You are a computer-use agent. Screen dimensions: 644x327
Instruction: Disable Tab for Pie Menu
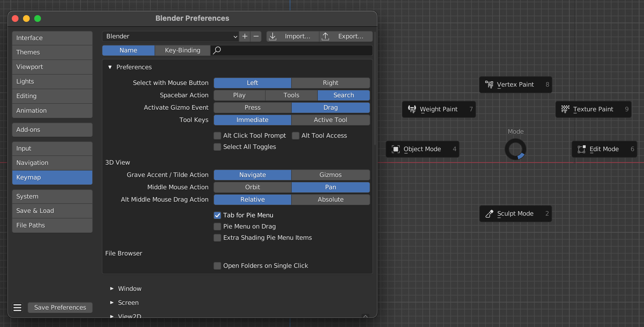click(x=217, y=215)
